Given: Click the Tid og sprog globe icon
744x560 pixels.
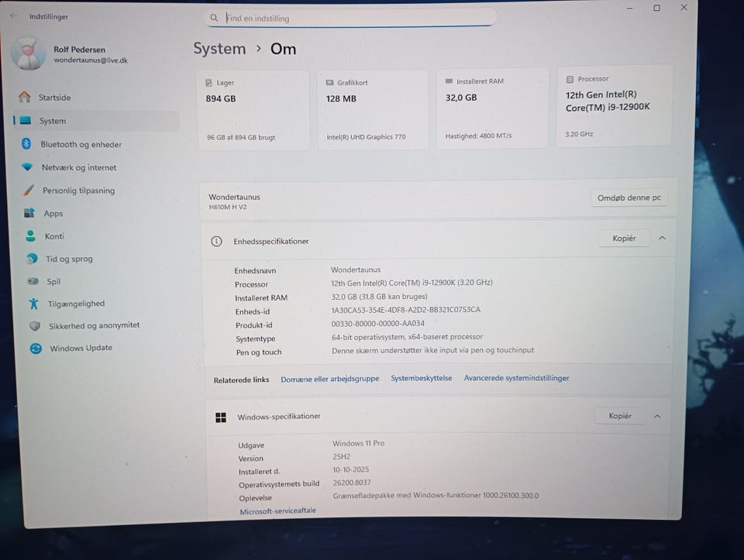Looking at the screenshot, I should click(32, 259).
